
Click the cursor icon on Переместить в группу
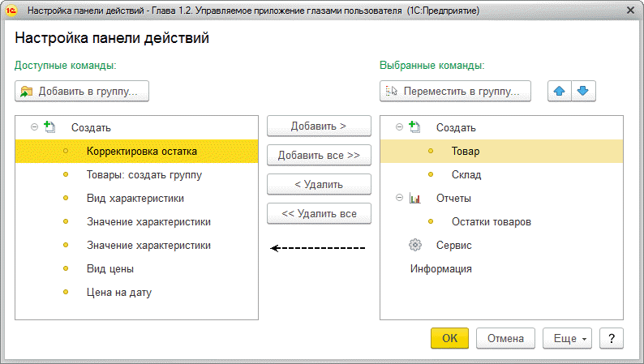(x=392, y=91)
